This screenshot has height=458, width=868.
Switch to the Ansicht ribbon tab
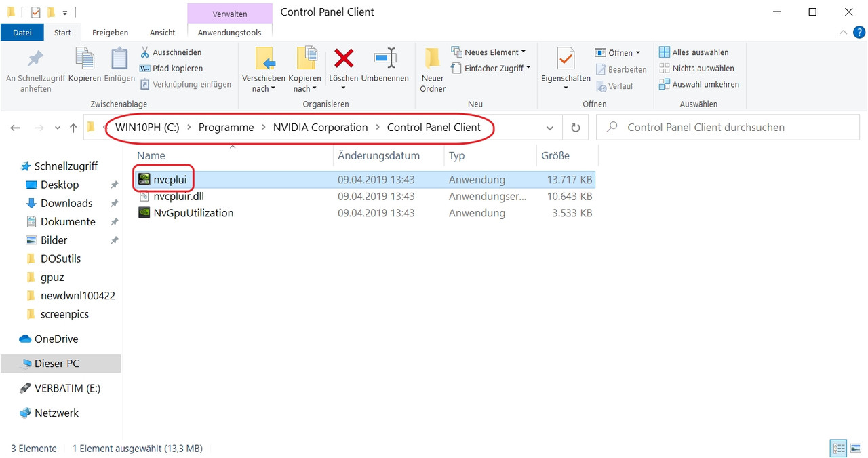coord(163,32)
